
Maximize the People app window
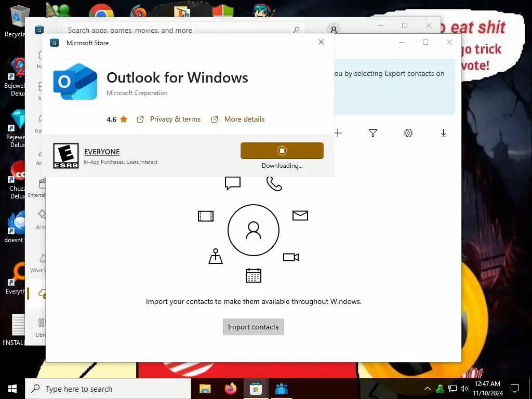pos(425,42)
